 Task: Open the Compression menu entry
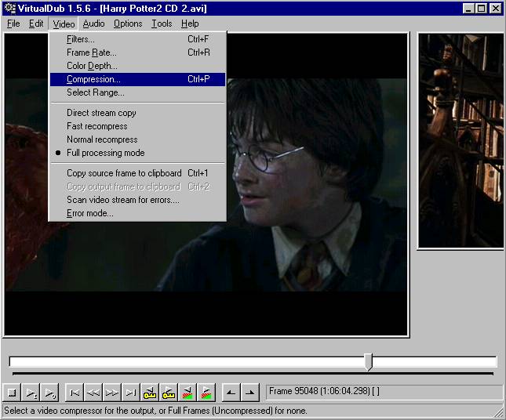point(93,79)
